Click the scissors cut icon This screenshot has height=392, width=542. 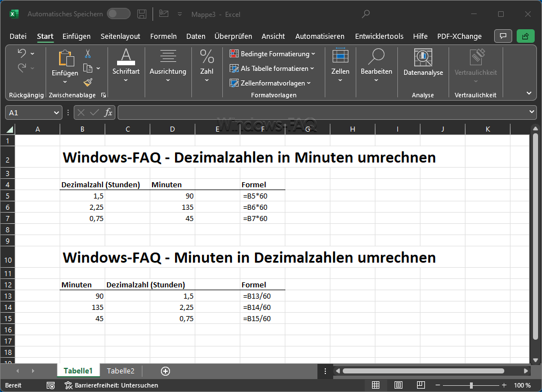coord(88,53)
